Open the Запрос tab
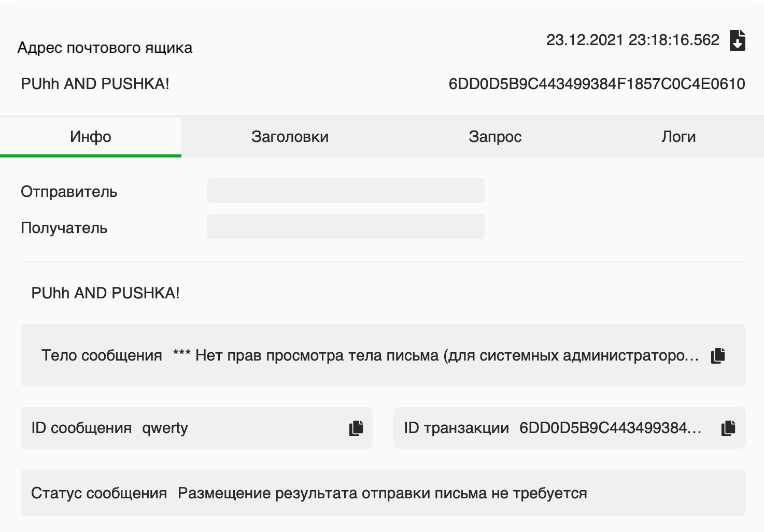764x532 pixels. [x=496, y=136]
